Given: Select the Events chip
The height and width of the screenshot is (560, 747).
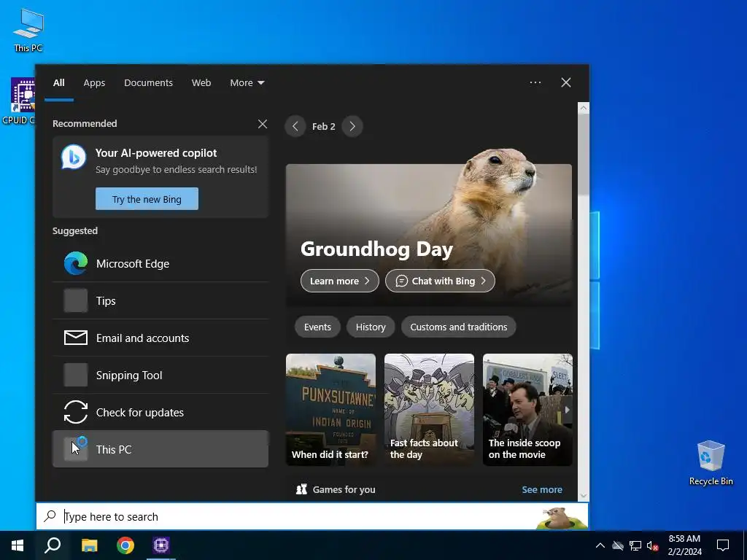Looking at the screenshot, I should tap(317, 327).
